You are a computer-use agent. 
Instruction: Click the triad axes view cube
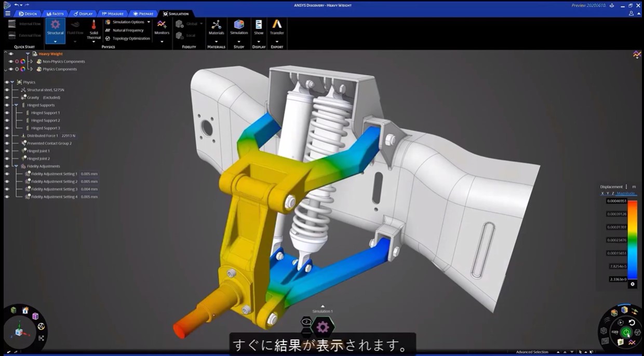pyautogui.click(x=19, y=332)
